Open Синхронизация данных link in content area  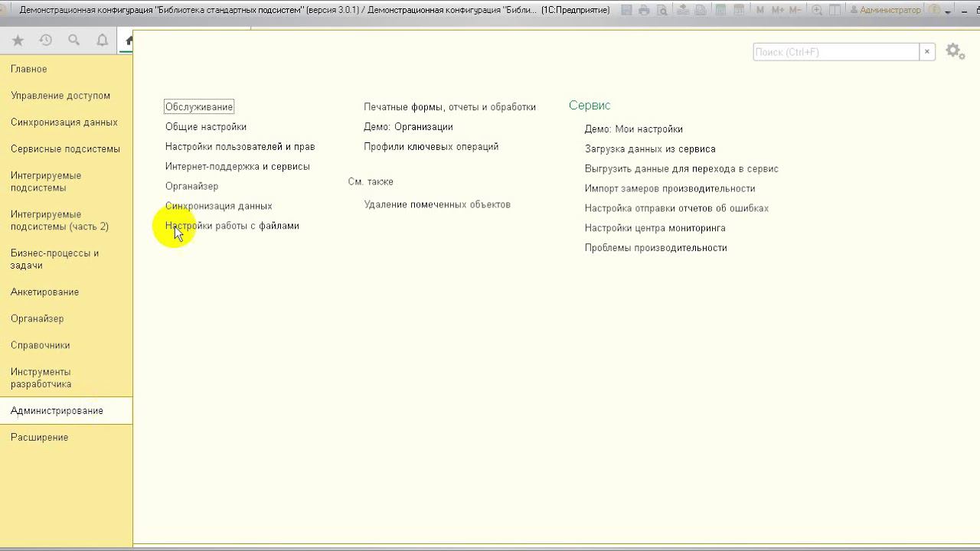point(219,207)
